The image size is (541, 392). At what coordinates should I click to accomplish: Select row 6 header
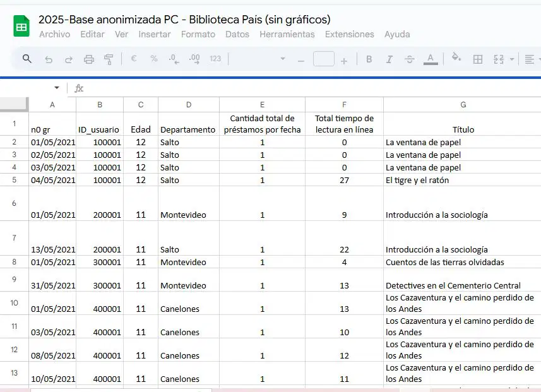[x=14, y=203]
